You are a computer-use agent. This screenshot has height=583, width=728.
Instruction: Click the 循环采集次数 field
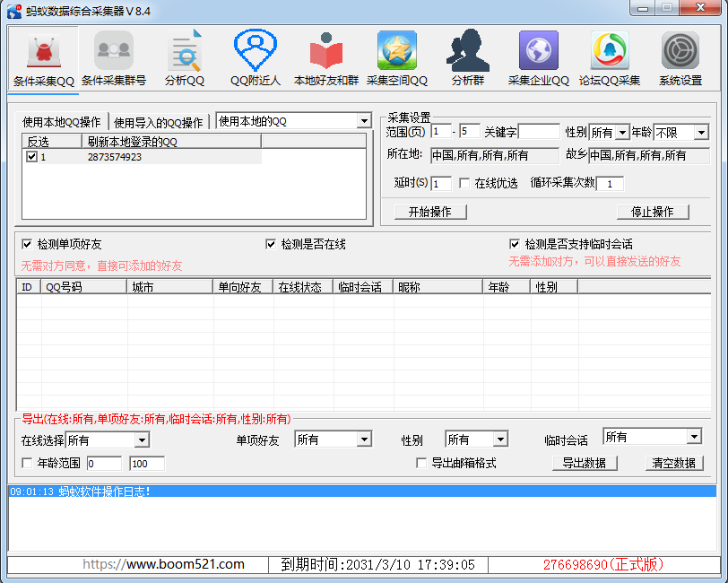click(610, 184)
